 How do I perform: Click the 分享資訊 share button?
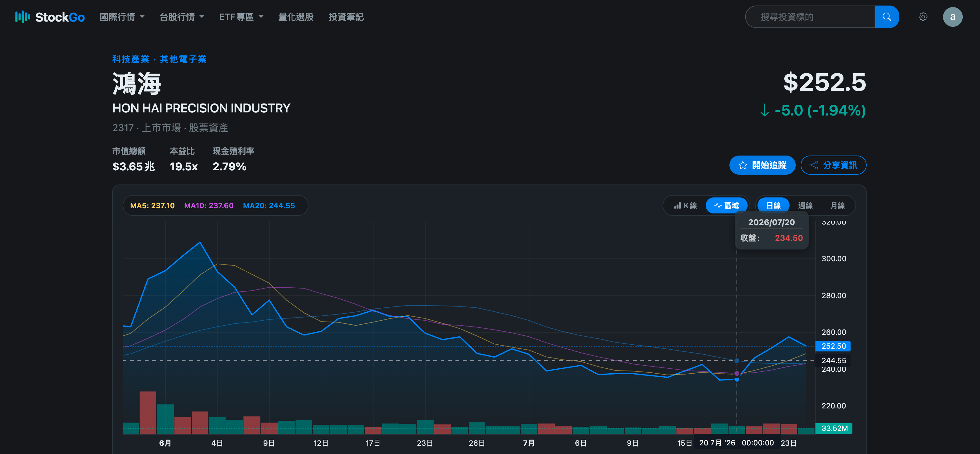(833, 165)
